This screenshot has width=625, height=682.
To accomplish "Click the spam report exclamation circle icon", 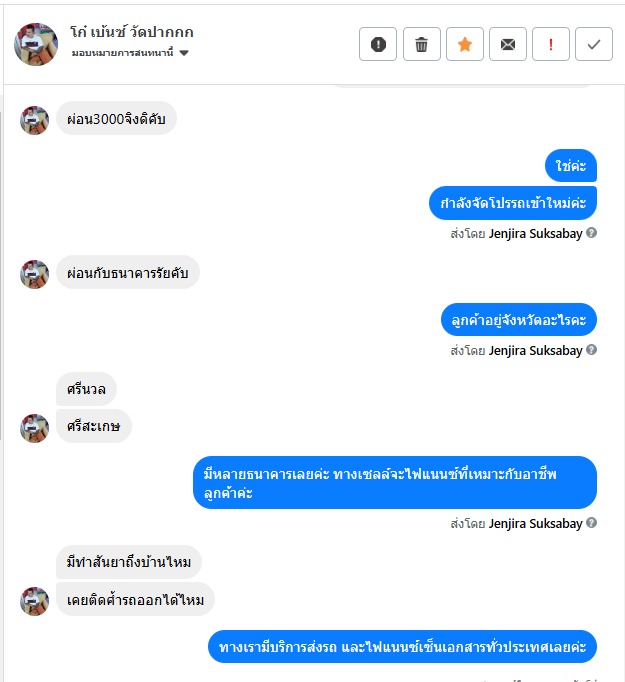I will click(378, 44).
